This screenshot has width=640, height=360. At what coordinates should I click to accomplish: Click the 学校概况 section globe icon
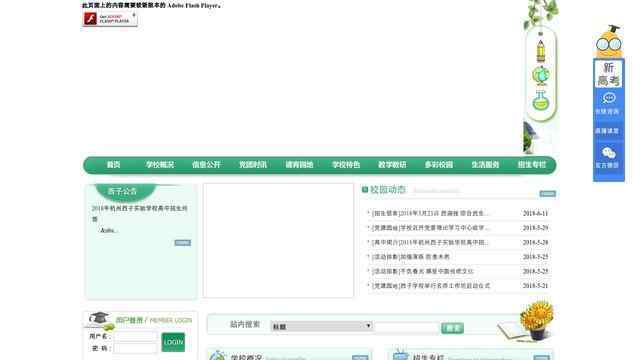coord(218,356)
